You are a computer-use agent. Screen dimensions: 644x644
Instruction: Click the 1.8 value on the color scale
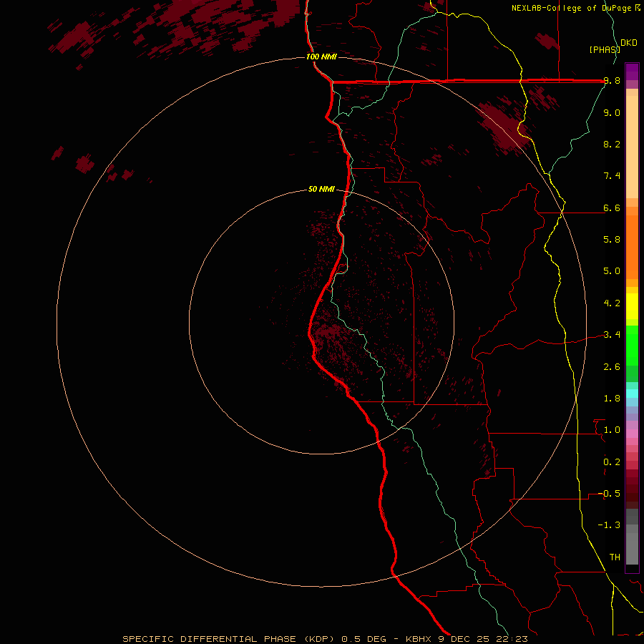(x=612, y=399)
